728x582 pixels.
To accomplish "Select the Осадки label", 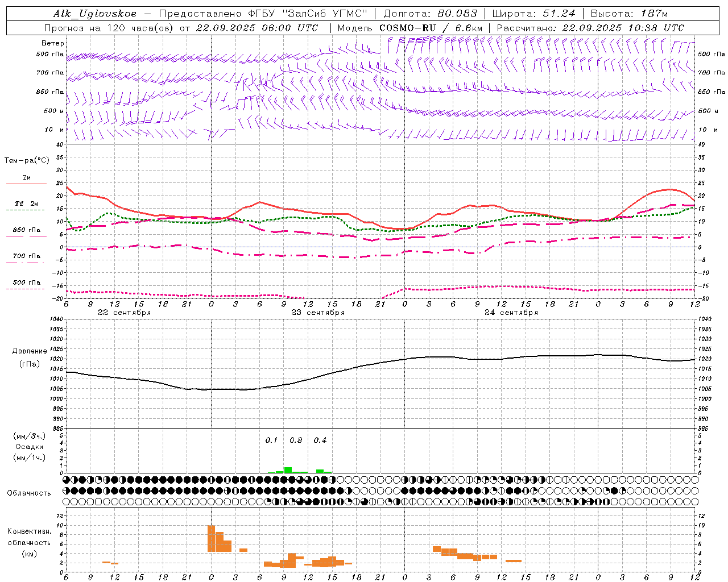I will 30,447.
